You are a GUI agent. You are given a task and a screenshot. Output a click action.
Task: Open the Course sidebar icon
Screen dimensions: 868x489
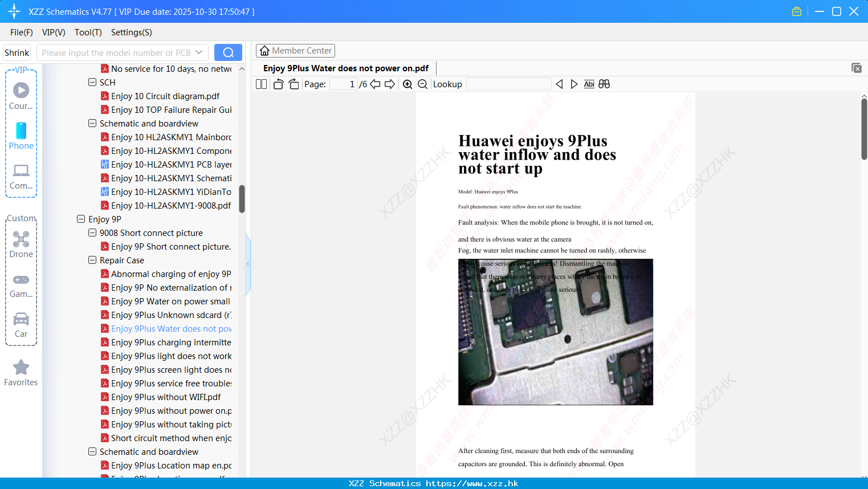21,96
